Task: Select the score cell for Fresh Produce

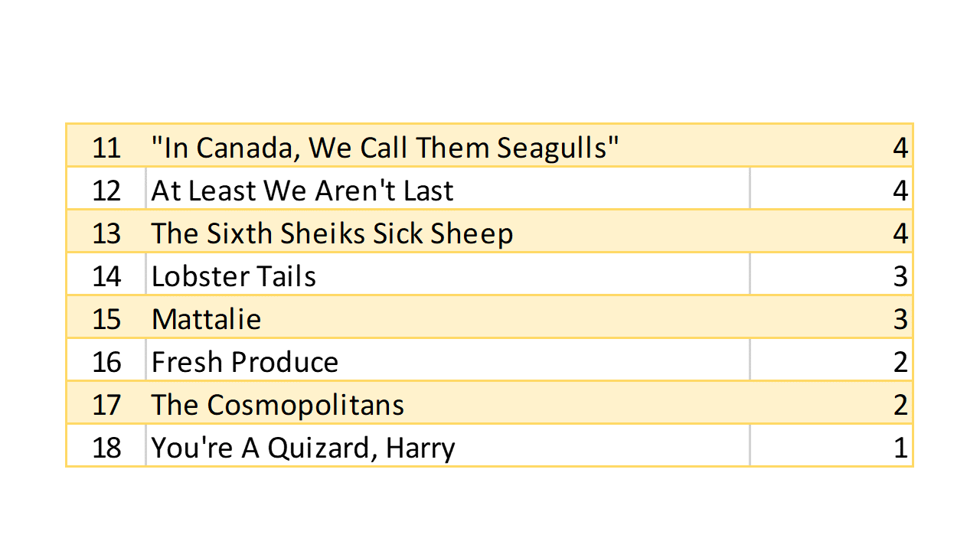Action: 900,361
